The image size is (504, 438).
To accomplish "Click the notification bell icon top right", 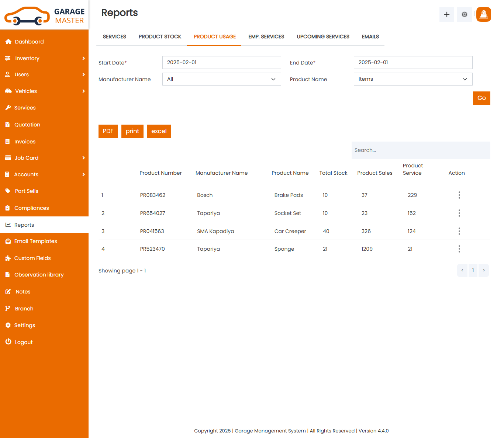I will pyautogui.click(x=483, y=14).
